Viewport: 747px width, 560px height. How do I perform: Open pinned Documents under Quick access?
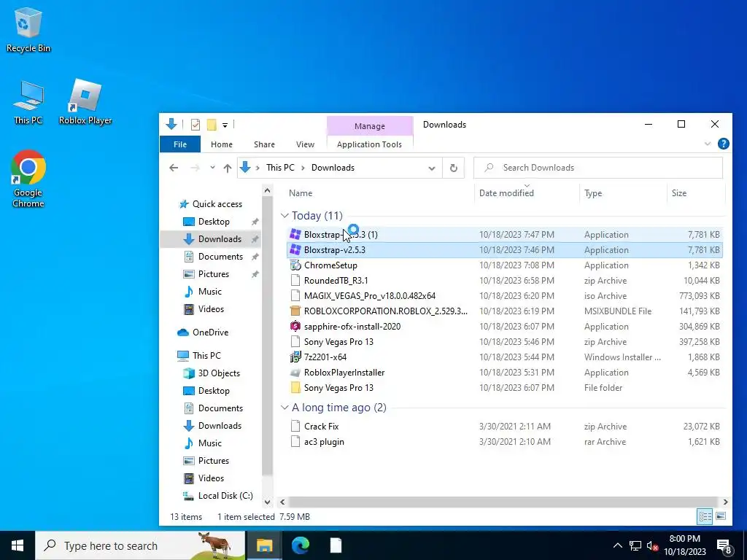pyautogui.click(x=220, y=256)
